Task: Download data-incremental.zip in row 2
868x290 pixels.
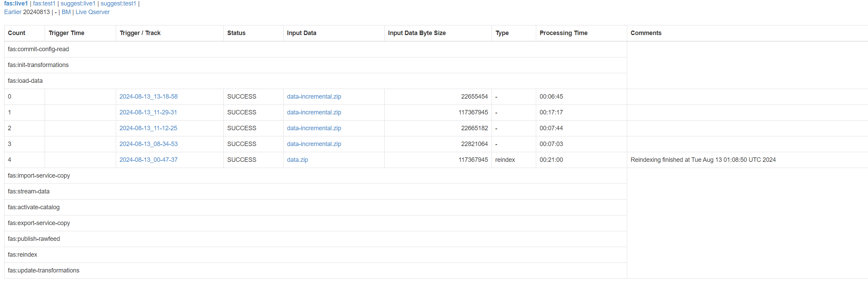Action: [x=314, y=128]
